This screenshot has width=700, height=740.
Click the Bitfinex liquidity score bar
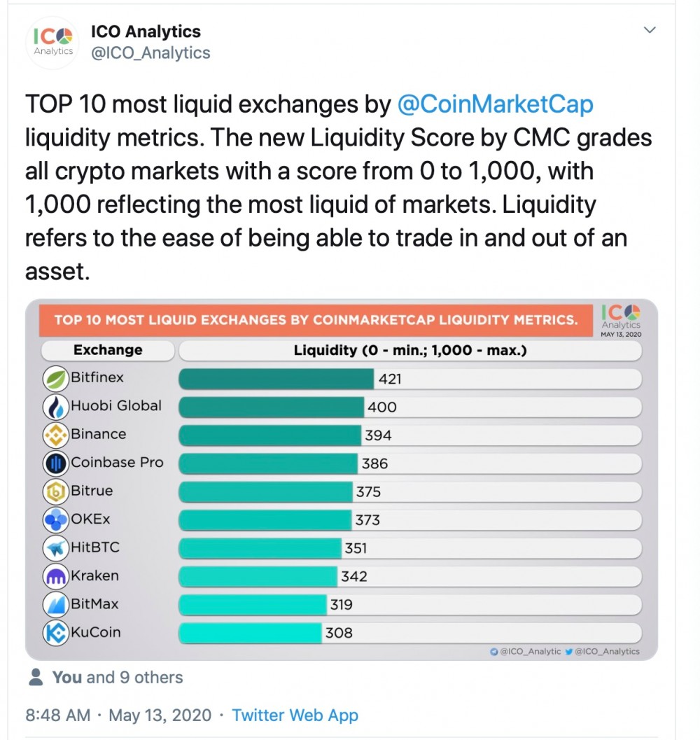273,378
